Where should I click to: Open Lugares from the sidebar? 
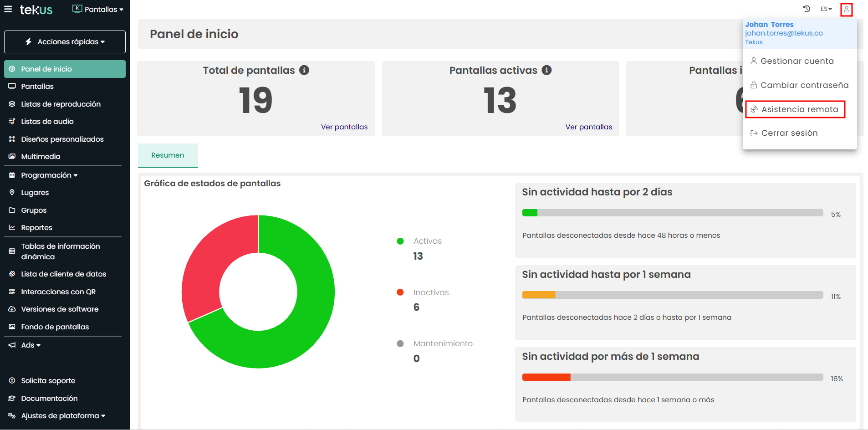(35, 193)
